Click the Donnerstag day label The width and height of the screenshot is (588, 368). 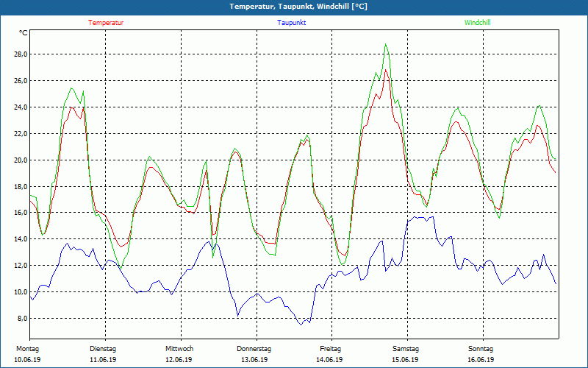[x=254, y=349]
